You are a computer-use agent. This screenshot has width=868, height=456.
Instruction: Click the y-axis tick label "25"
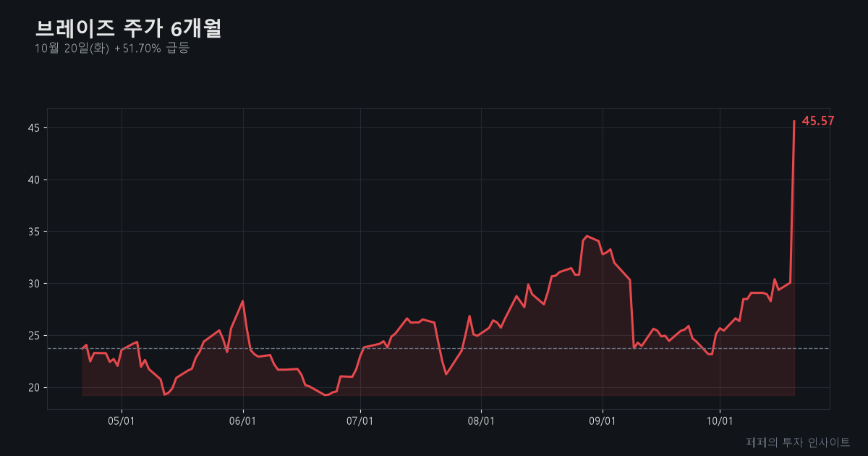35,336
